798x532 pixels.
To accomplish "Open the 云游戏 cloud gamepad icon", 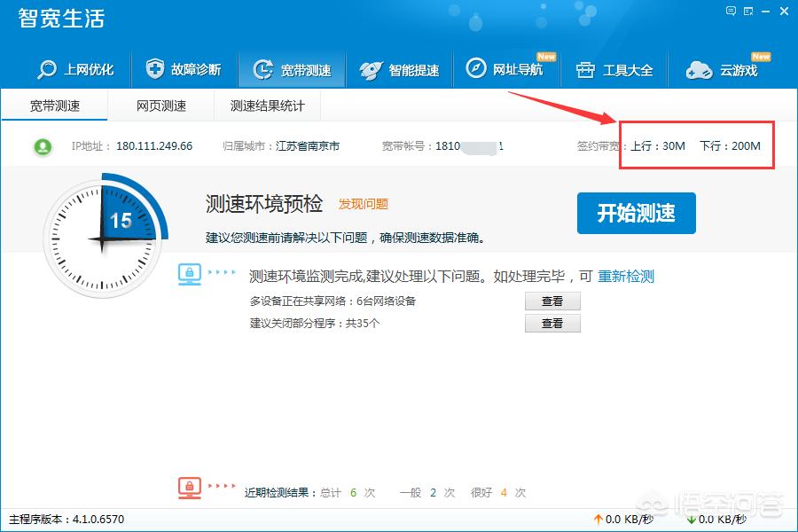I will click(699, 70).
